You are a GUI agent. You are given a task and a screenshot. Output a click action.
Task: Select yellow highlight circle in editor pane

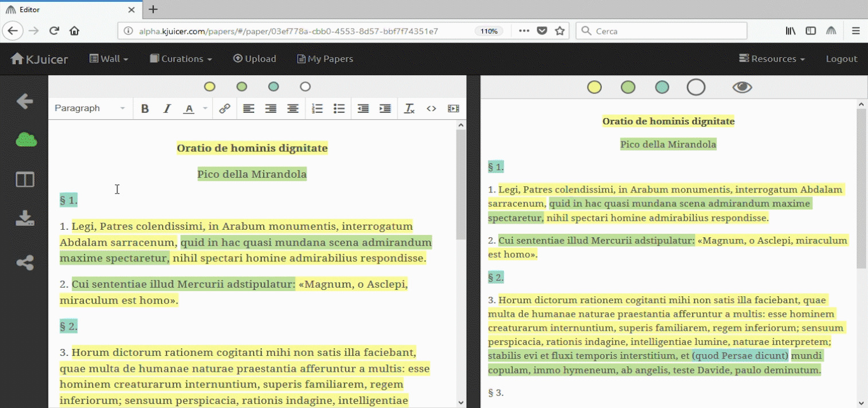coord(210,87)
